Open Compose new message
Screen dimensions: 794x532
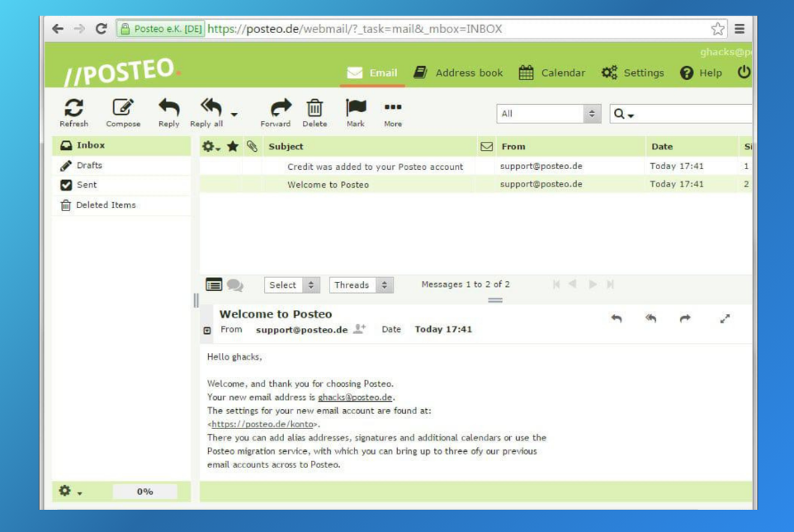pyautogui.click(x=123, y=112)
